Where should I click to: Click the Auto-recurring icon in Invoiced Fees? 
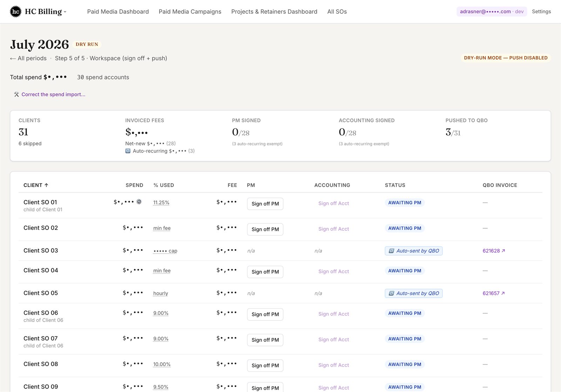[128, 151]
